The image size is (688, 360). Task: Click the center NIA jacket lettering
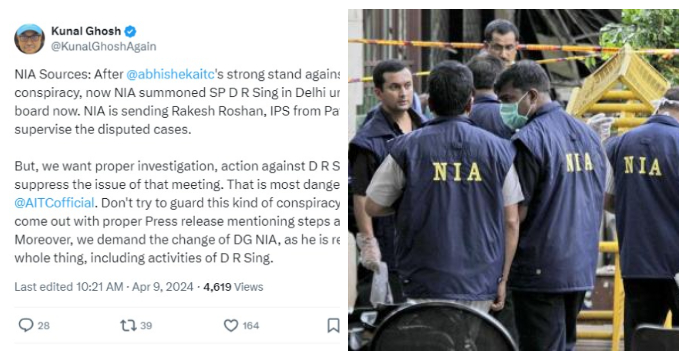pyautogui.click(x=457, y=172)
